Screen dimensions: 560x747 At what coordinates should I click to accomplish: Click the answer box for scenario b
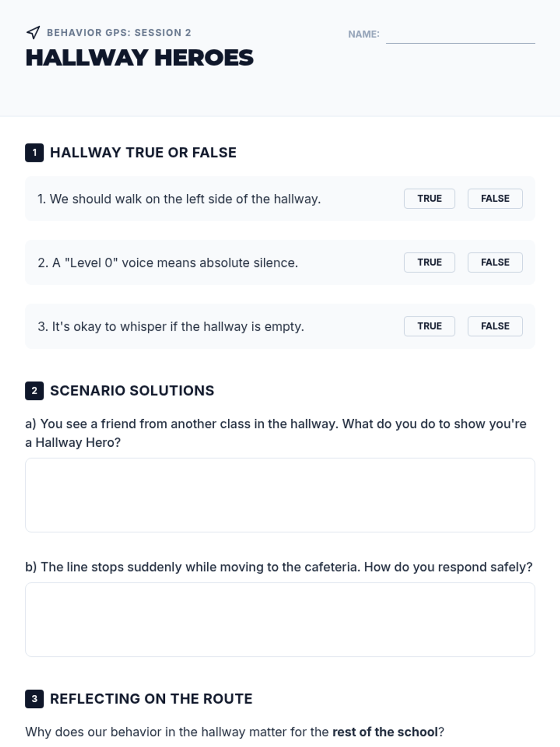pos(280,620)
